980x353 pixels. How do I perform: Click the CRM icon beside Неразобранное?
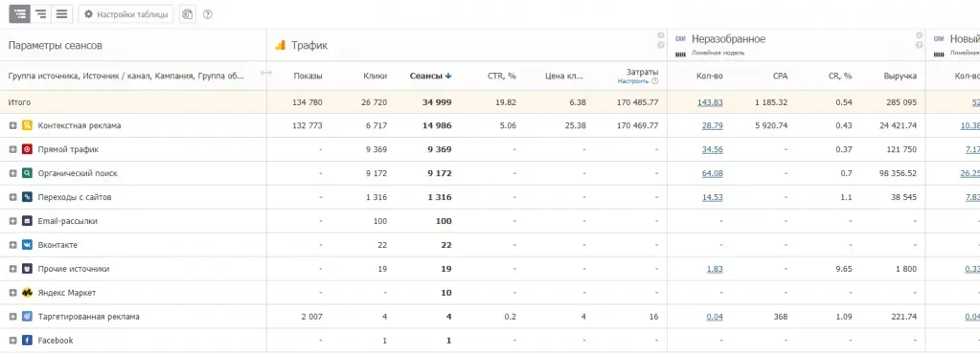point(680,38)
